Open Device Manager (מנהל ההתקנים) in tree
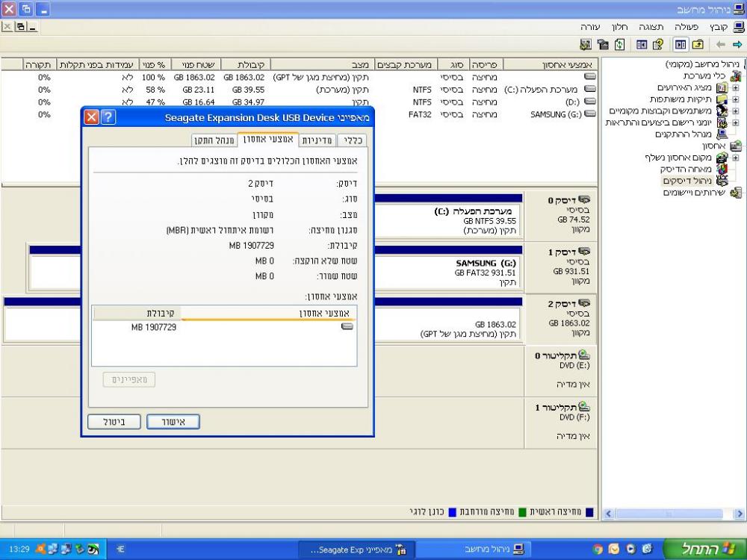747x560 pixels. [684, 134]
